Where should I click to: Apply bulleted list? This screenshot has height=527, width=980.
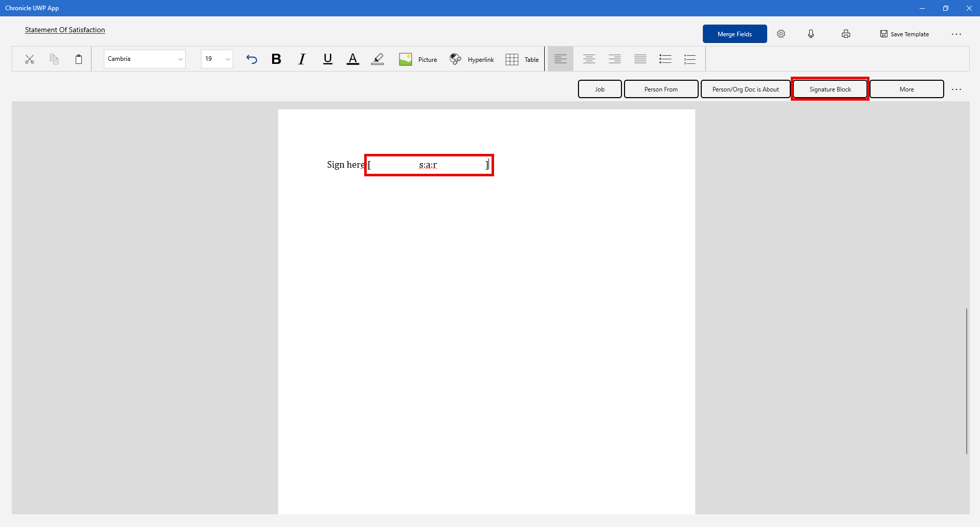click(x=665, y=59)
